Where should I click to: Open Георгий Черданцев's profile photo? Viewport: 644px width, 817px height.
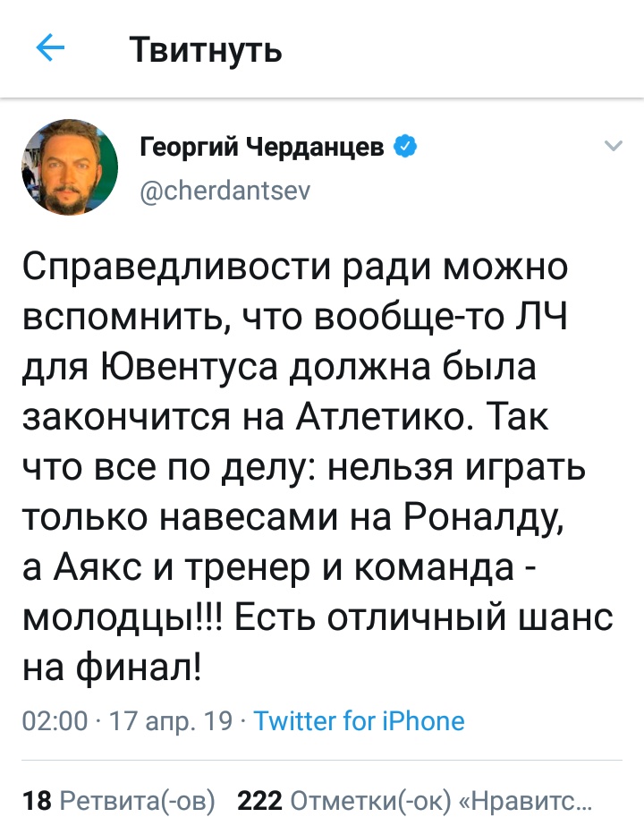[x=70, y=167]
